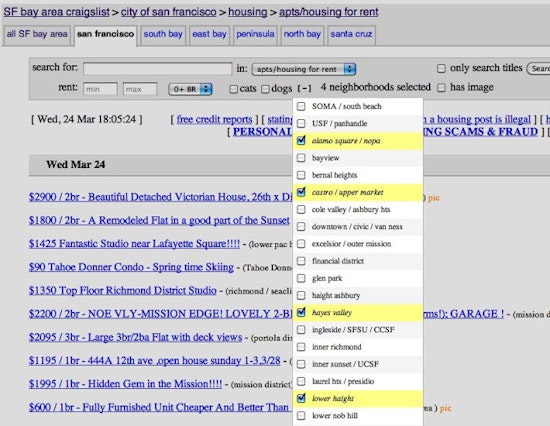
Task: Click the min rent field
Action: pyautogui.click(x=100, y=89)
